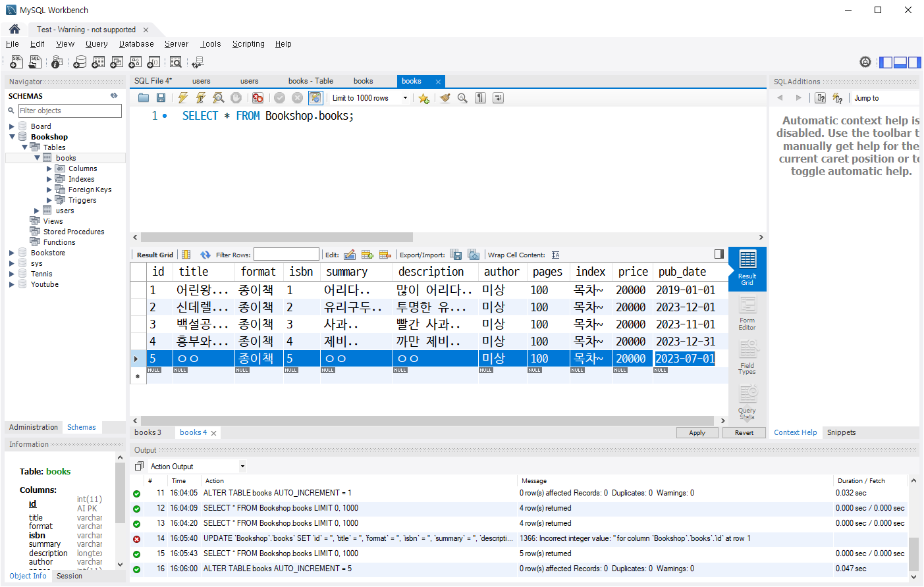Switch to Form Editor view
The height and width of the screenshot is (587, 924).
pyautogui.click(x=747, y=313)
